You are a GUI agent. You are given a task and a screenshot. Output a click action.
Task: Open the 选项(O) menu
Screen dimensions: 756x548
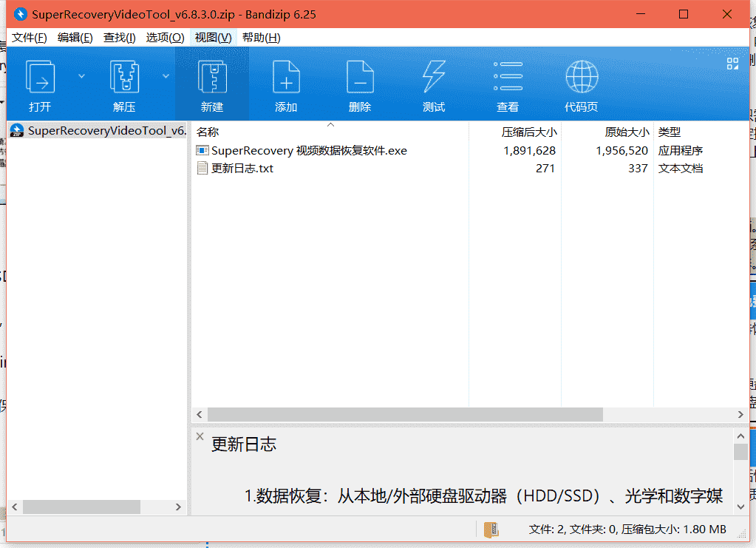click(165, 38)
